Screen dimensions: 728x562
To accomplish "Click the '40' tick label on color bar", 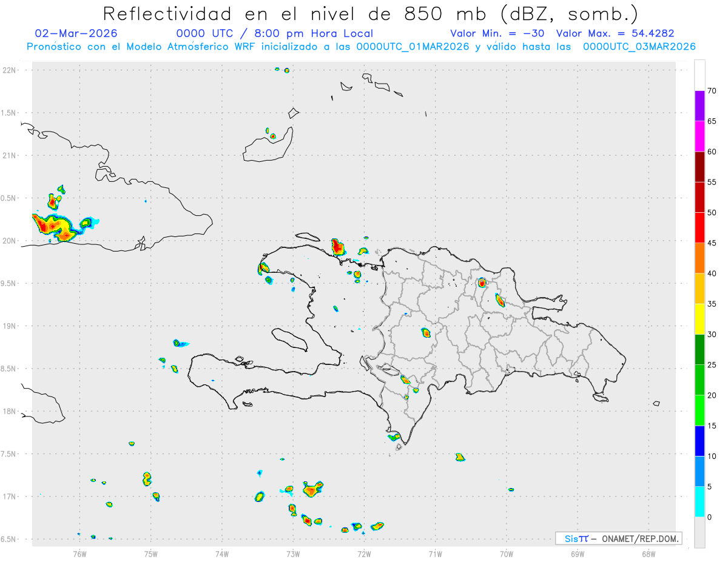I will pyautogui.click(x=712, y=273).
